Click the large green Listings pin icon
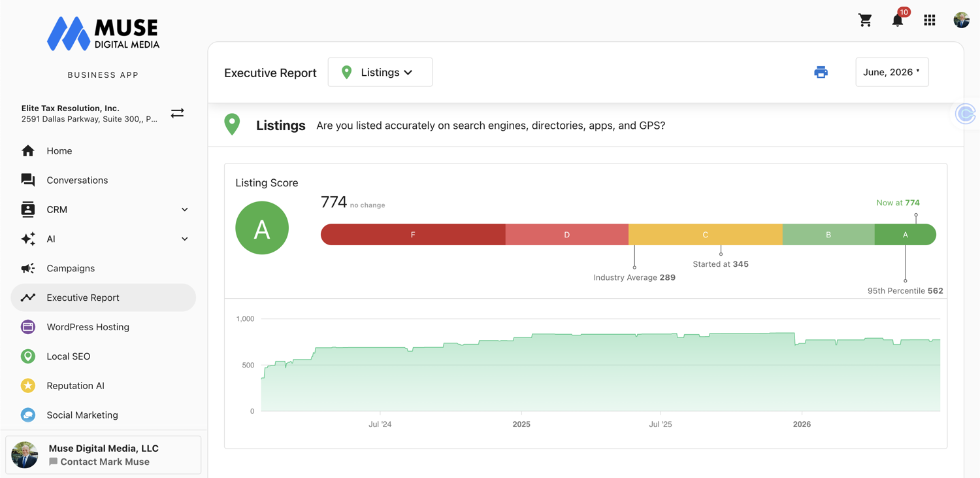The height and width of the screenshot is (478, 980). coord(232,124)
